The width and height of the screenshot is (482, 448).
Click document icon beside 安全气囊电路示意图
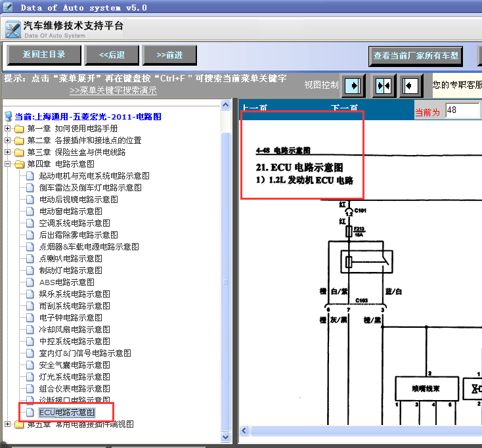tap(30, 365)
